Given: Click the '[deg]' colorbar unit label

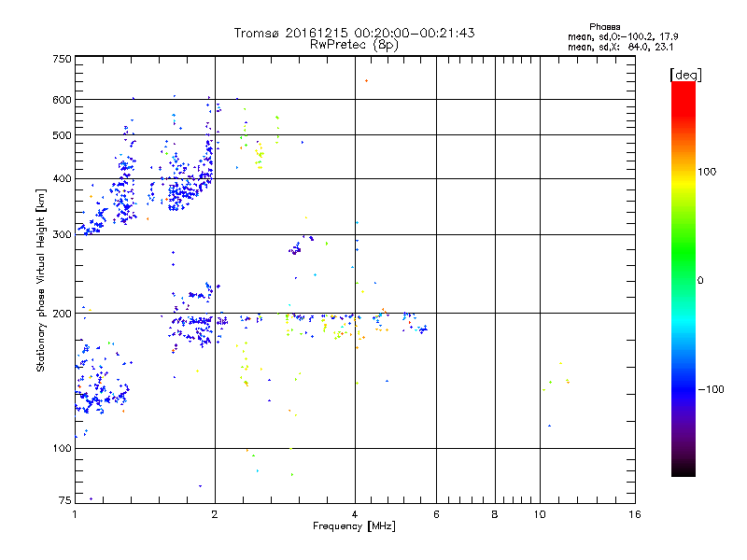Looking at the screenshot, I should tap(685, 75).
